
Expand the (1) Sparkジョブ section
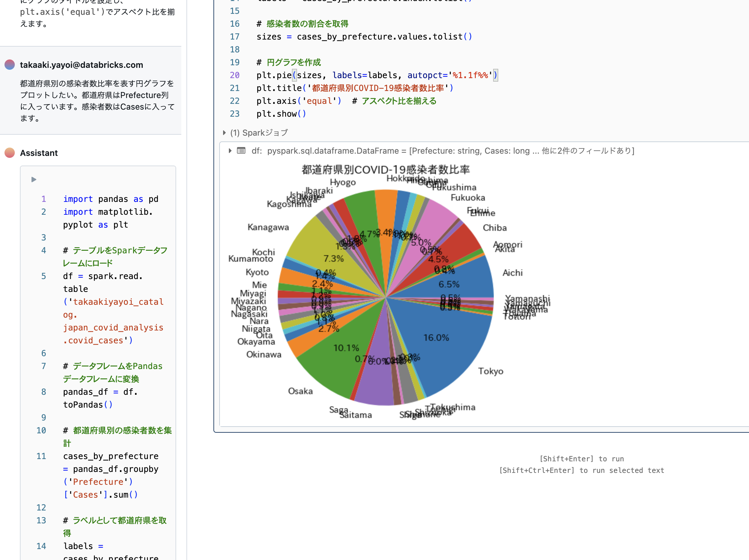[x=224, y=133]
